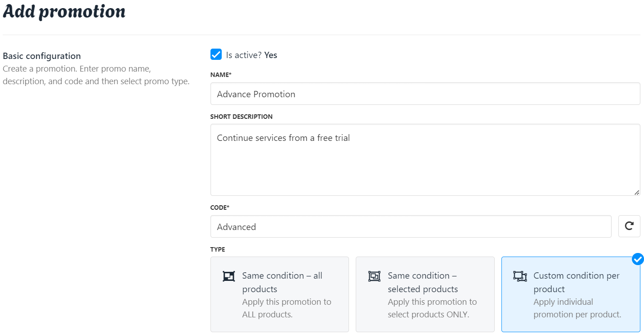Click the Name input field
Viewport: 644px width, 334px height.
pos(425,94)
